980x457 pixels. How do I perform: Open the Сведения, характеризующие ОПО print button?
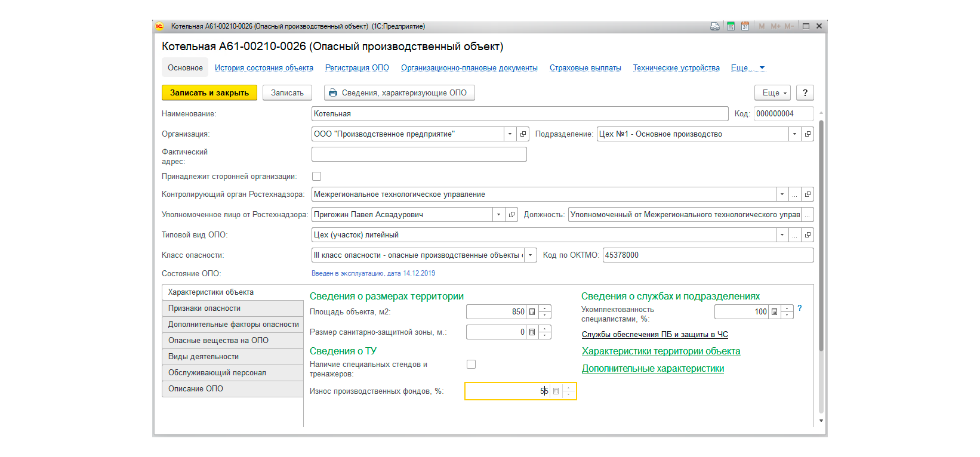(x=400, y=93)
